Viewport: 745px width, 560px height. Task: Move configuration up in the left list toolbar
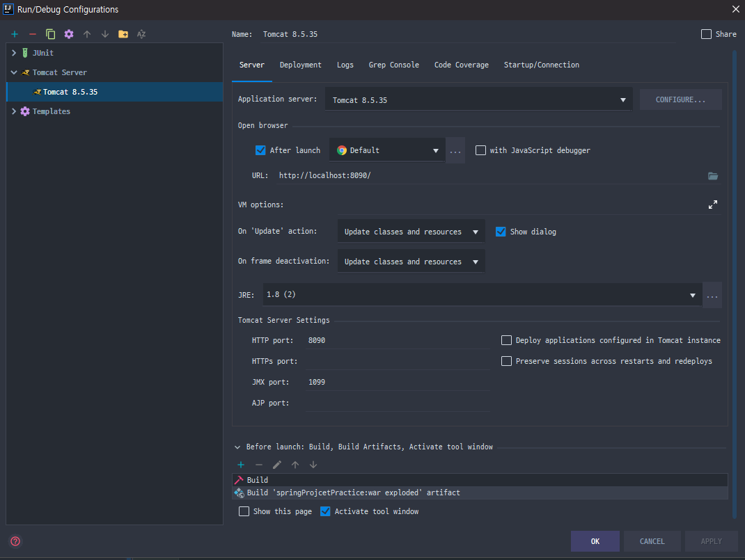click(x=87, y=34)
